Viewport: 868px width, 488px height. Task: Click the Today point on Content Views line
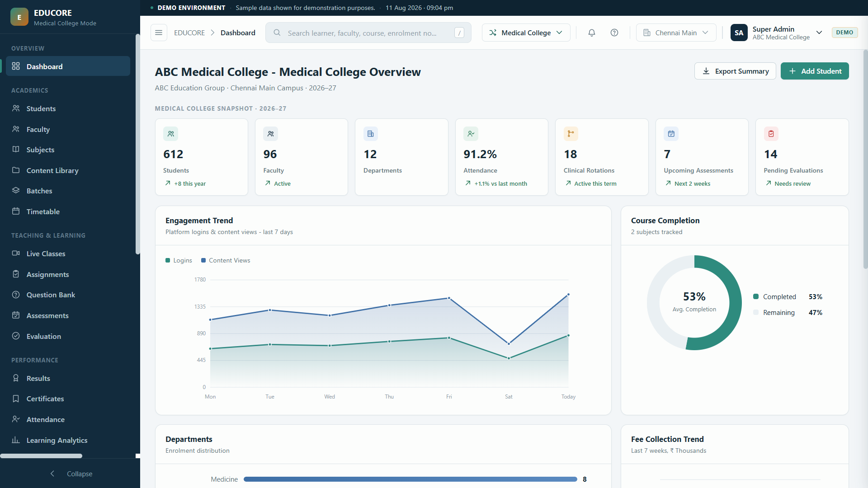tap(568, 295)
